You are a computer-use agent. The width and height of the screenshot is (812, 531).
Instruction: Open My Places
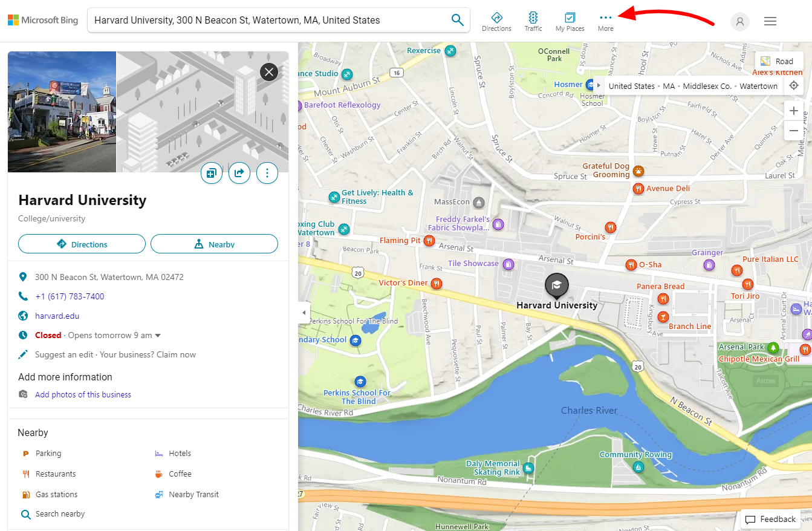click(570, 21)
